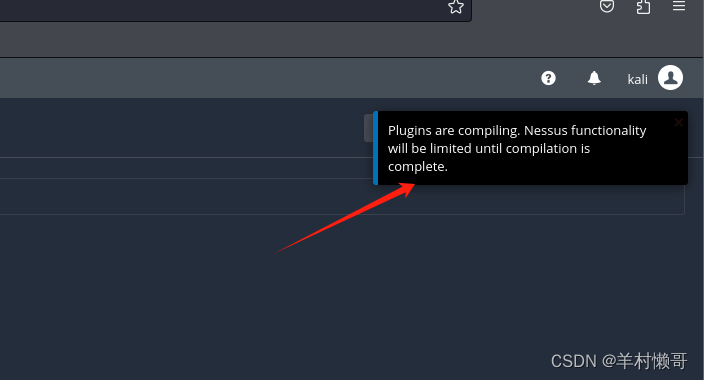
Task: Show notifications via the bell icon
Action: 594,78
